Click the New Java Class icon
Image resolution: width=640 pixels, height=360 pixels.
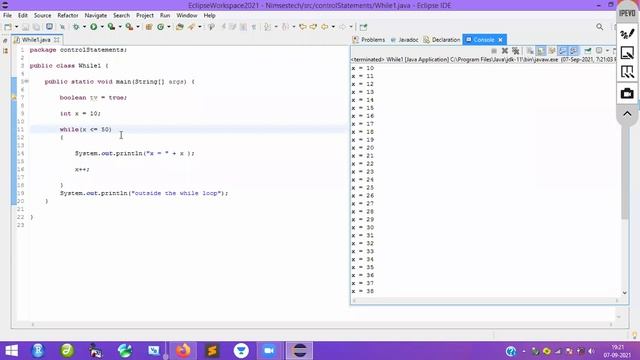click(160, 27)
